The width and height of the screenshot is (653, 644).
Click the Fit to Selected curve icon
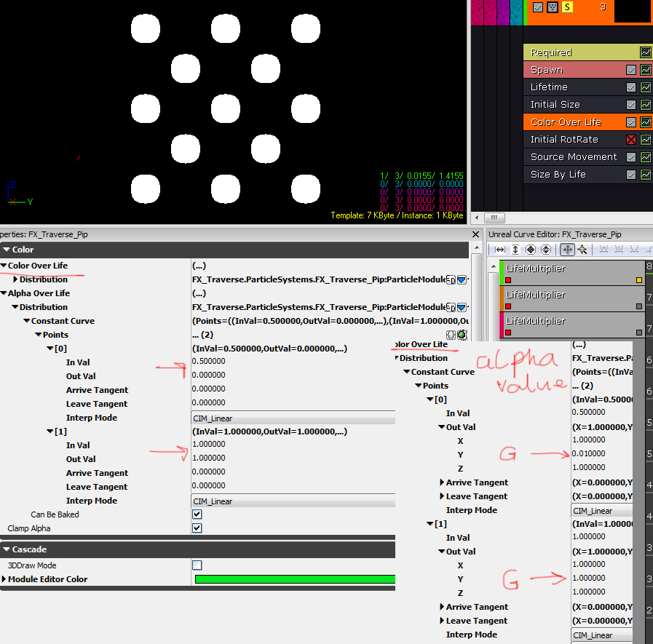[x=546, y=250]
